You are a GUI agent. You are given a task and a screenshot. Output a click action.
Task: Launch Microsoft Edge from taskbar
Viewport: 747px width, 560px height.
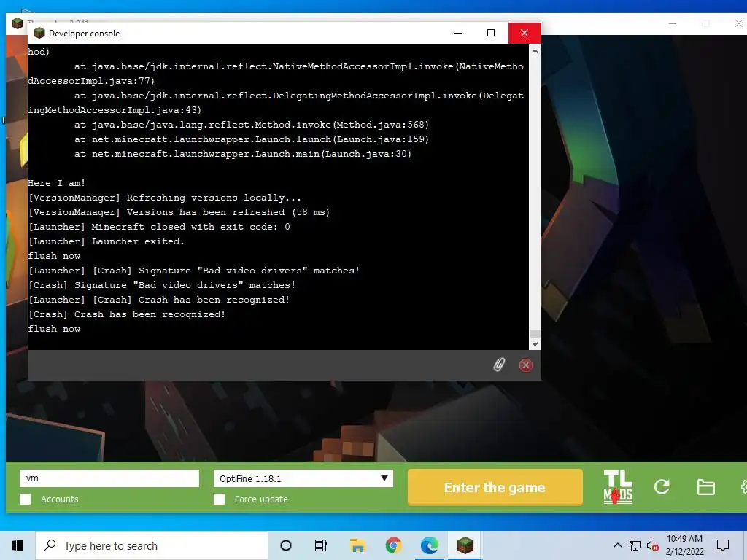429,545
